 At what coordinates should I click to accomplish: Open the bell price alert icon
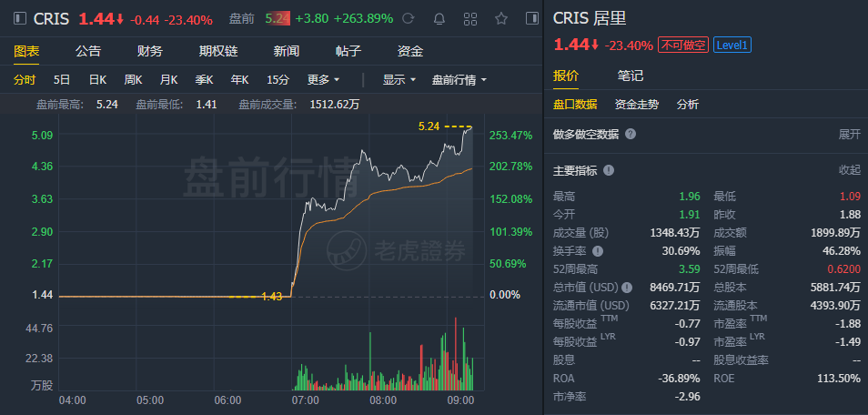(x=439, y=18)
